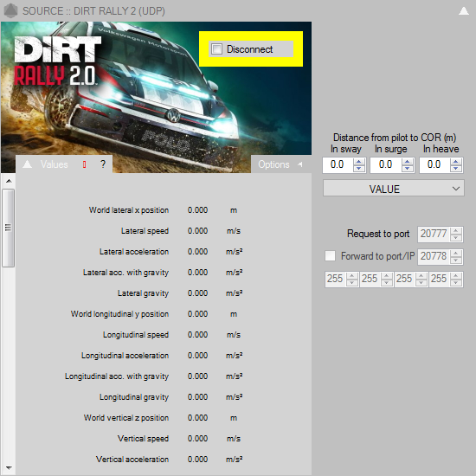Select the Longitudinal gravity label

[x=134, y=397]
